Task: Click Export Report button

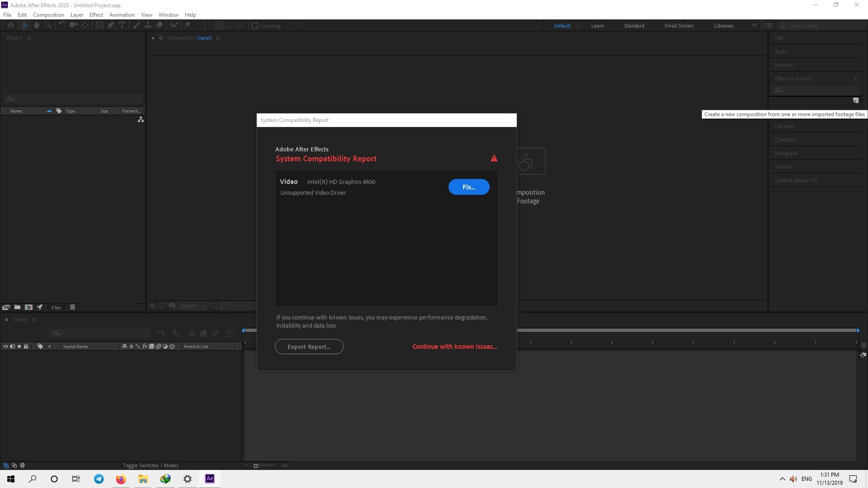Action: 309,346
